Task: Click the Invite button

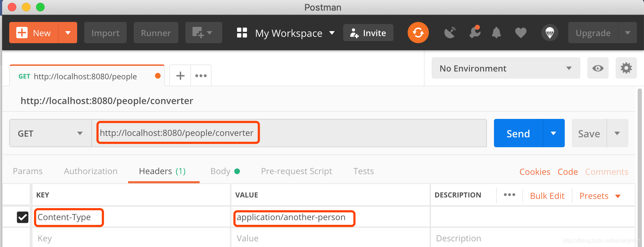Action: pyautogui.click(x=368, y=33)
